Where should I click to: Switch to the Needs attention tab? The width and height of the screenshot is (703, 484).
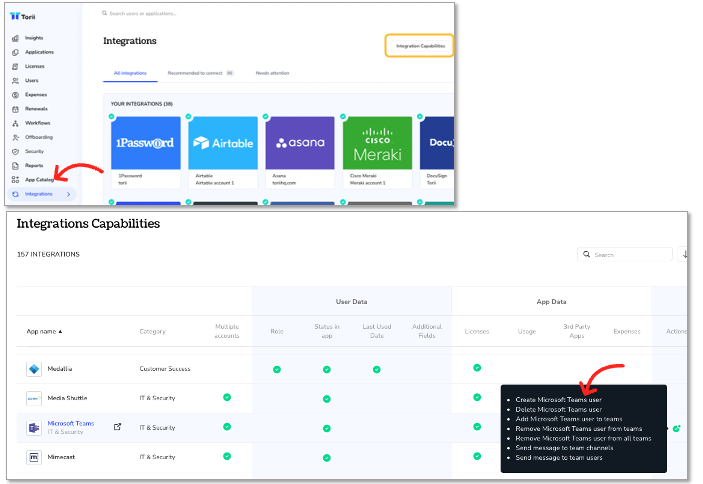(272, 73)
